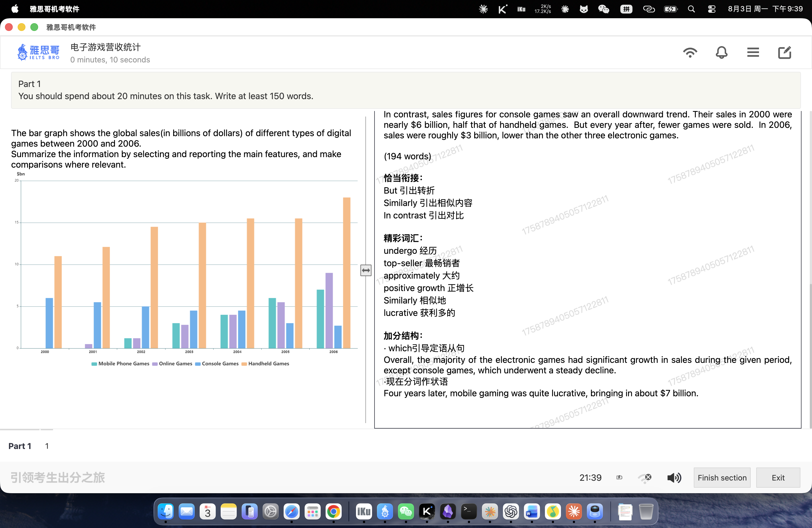Open the notes edit icon
This screenshot has height=528, width=812.
tap(784, 52)
